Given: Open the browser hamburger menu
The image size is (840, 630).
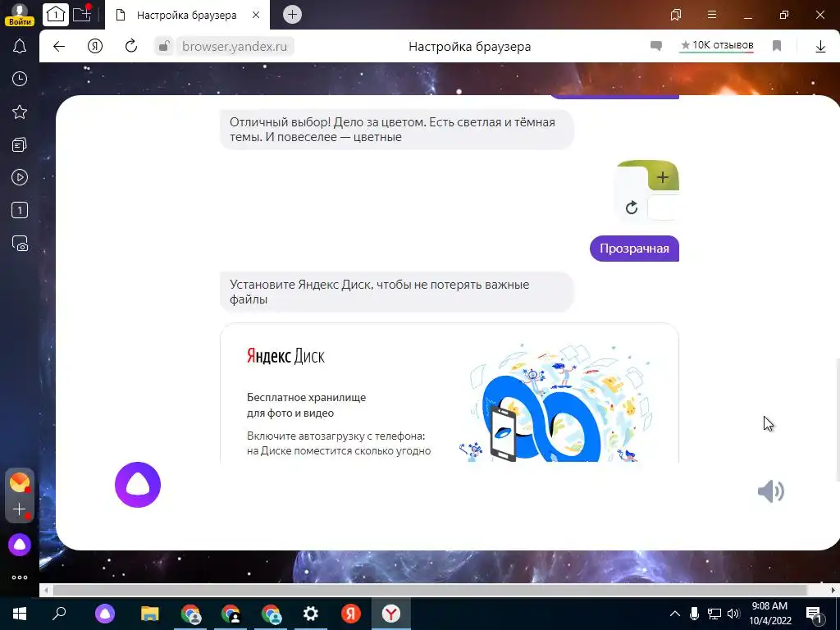Looking at the screenshot, I should [712, 15].
